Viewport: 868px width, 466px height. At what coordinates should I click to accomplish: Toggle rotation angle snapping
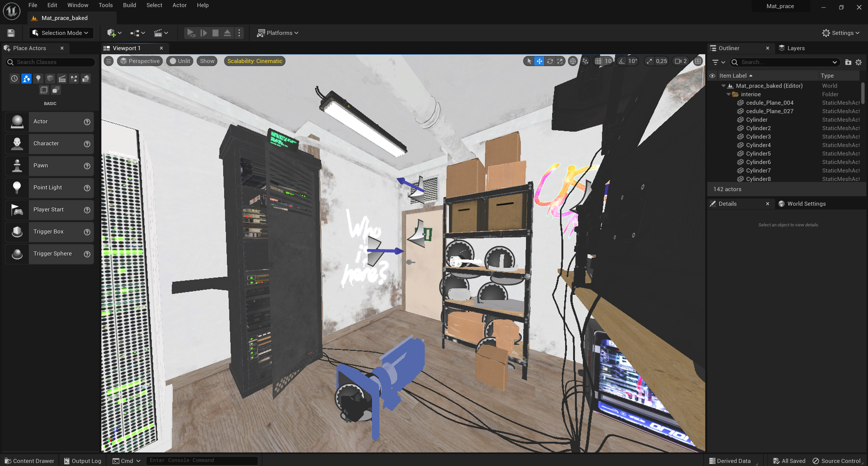click(x=622, y=61)
